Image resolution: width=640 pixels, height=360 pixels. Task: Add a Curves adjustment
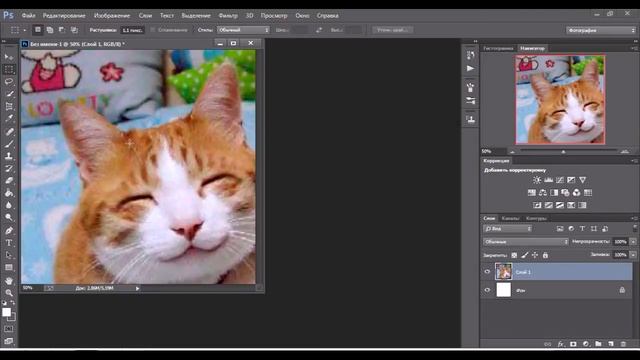click(560, 180)
